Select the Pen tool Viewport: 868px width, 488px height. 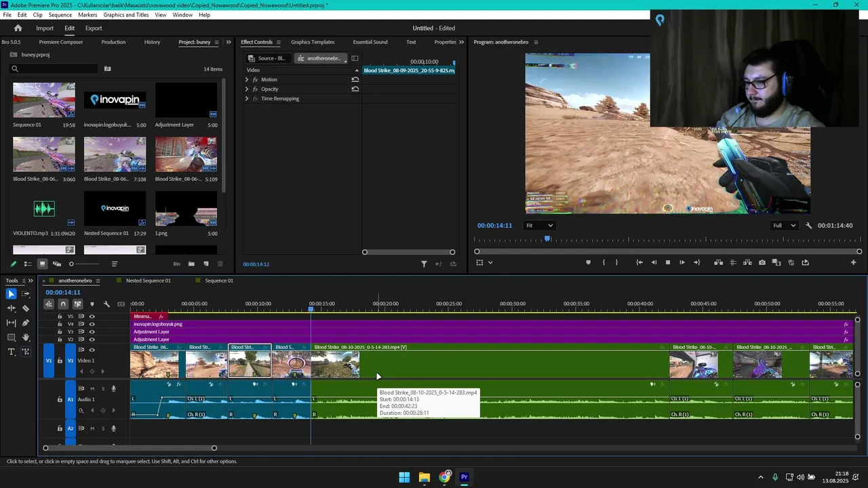26,323
